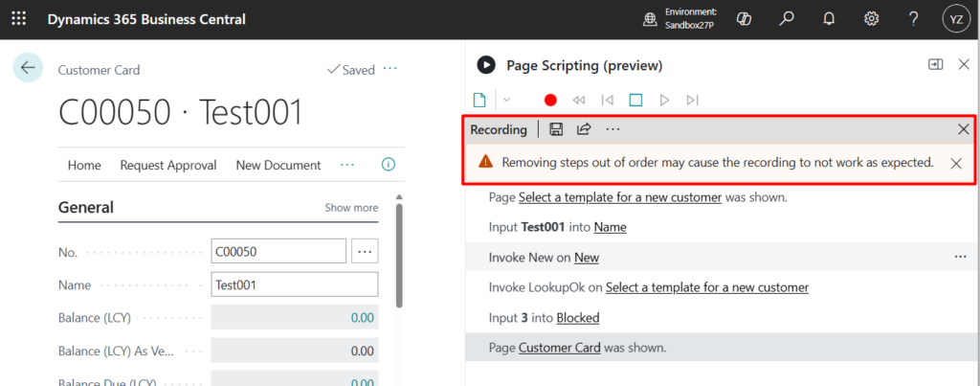980x386 pixels.
Task: Open the app launcher waffle icon
Action: [x=19, y=19]
